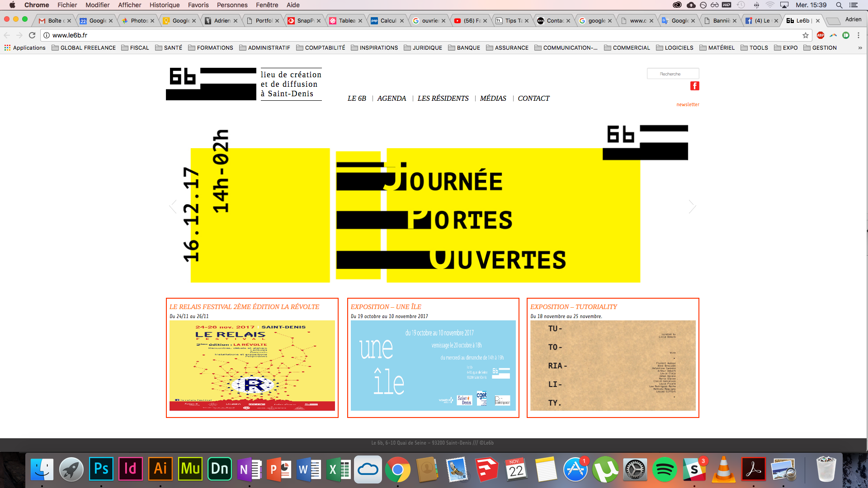Open Chrome's three-dot menu
This screenshot has width=868, height=488.
859,35
